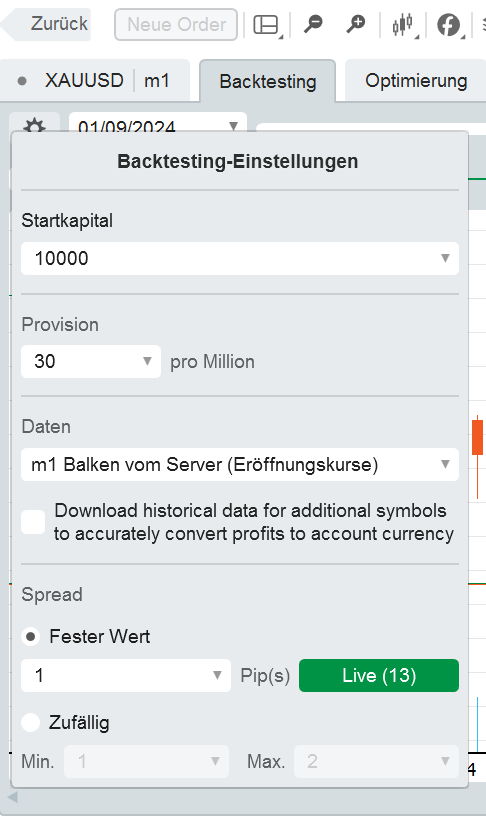The height and width of the screenshot is (819, 486).
Task: Expand the Provision dropdown showing 30
Action: [91, 361]
